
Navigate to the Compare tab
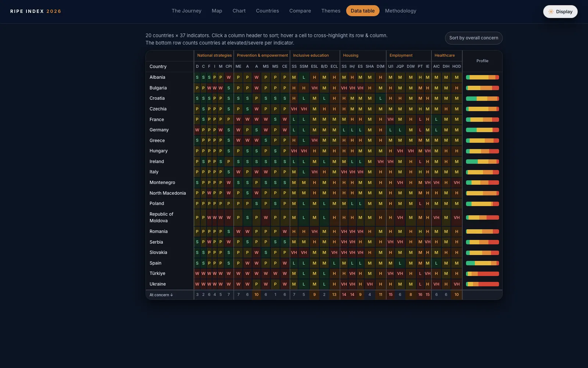click(x=300, y=11)
